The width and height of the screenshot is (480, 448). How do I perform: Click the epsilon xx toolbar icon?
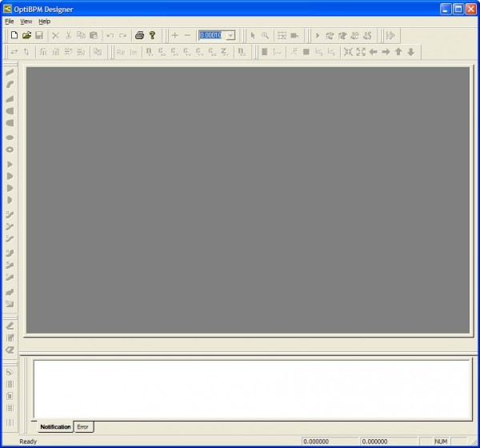(x=162, y=52)
